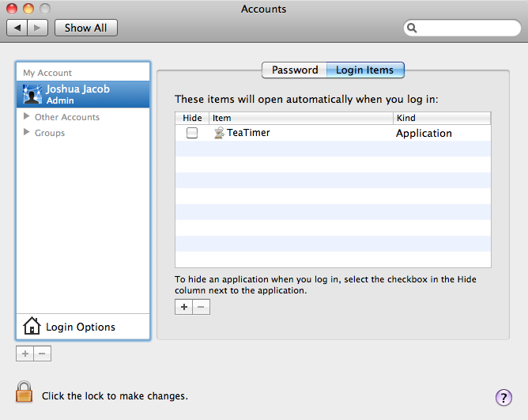Toggle the Hide checkbox for TeaTimer
Viewport: 528px width, 420px height.
point(192,133)
